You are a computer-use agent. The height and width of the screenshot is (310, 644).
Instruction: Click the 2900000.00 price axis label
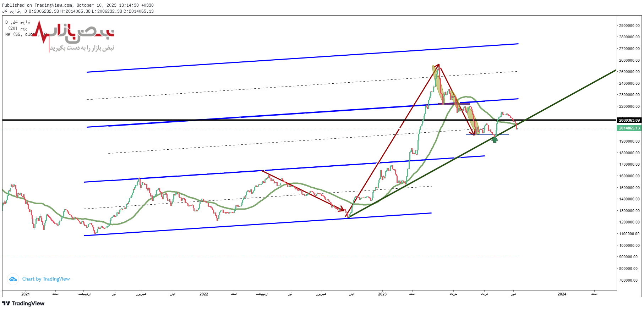pos(629,26)
